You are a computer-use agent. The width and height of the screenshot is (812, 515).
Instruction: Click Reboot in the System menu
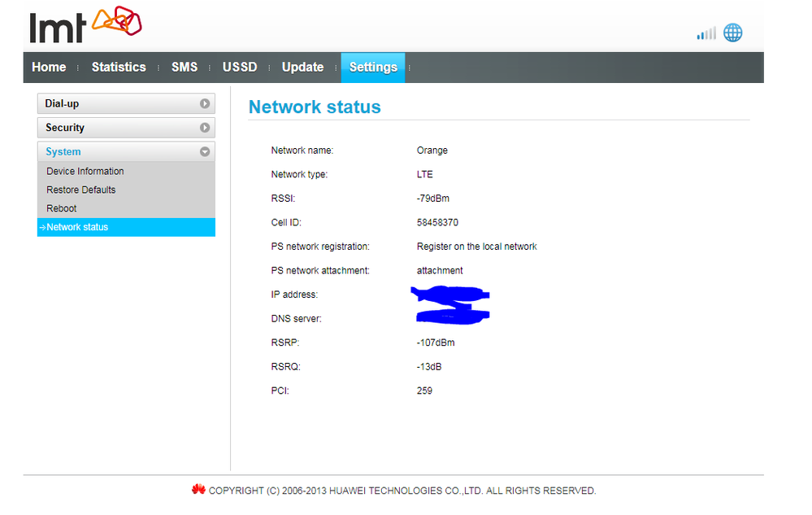point(62,209)
